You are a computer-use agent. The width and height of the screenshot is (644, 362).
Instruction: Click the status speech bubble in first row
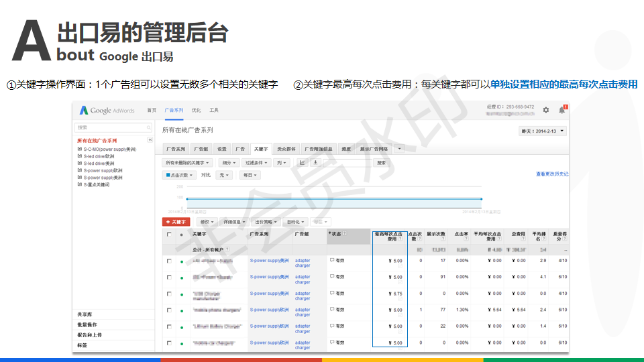(331, 260)
